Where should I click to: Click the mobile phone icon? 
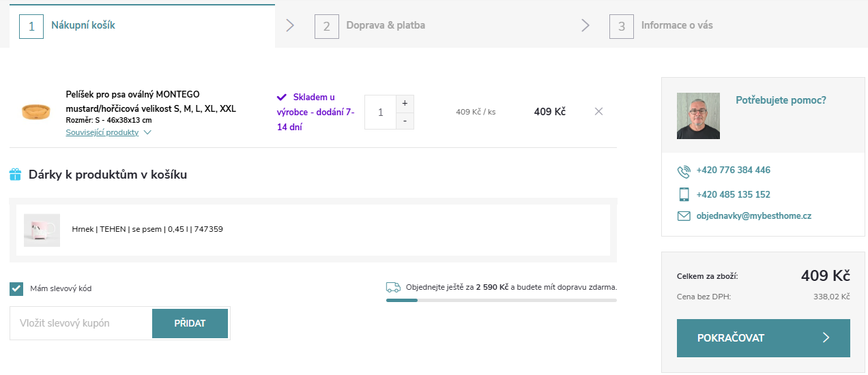[x=684, y=194]
